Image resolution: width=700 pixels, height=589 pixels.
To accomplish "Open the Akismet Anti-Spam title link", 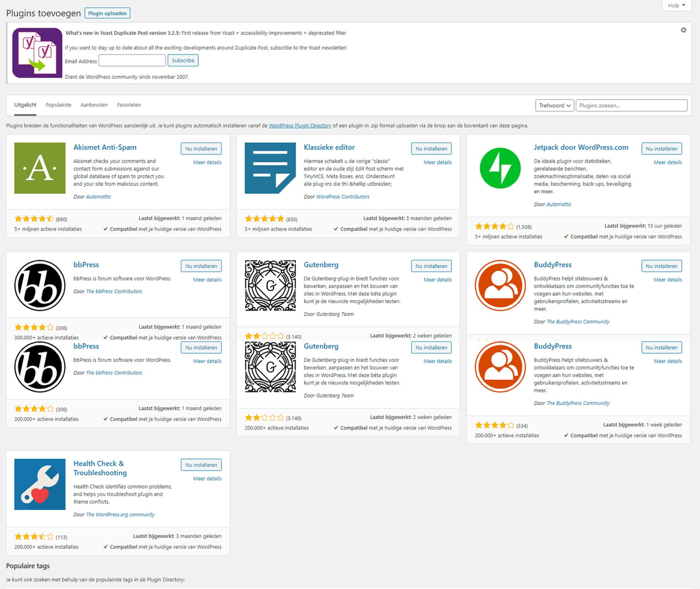I will 105,147.
